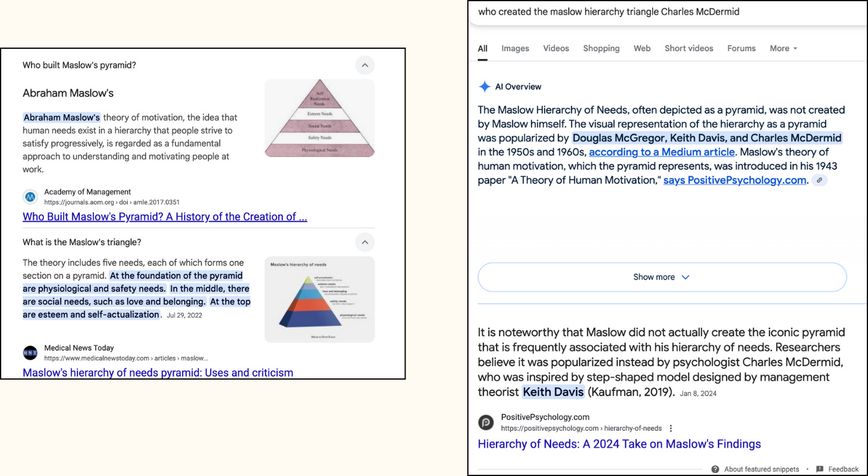The width and height of the screenshot is (868, 476).
Task: Switch to the Videos tab
Action: (556, 48)
